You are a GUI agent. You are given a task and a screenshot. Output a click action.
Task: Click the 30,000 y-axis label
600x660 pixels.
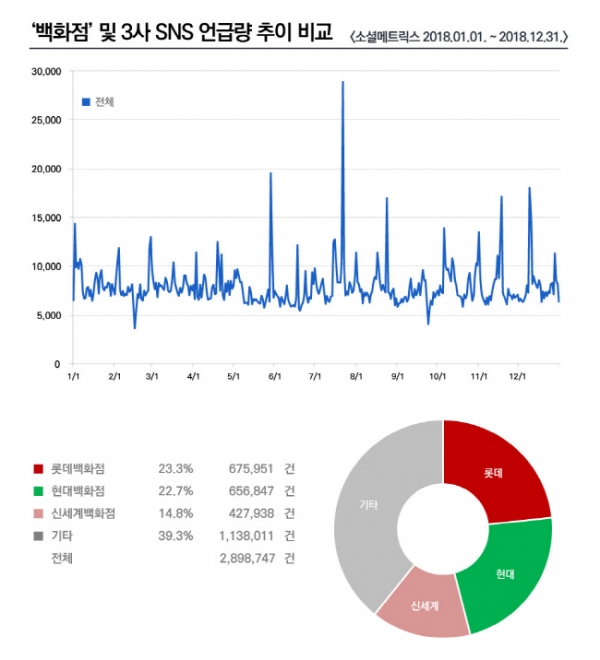[46, 72]
